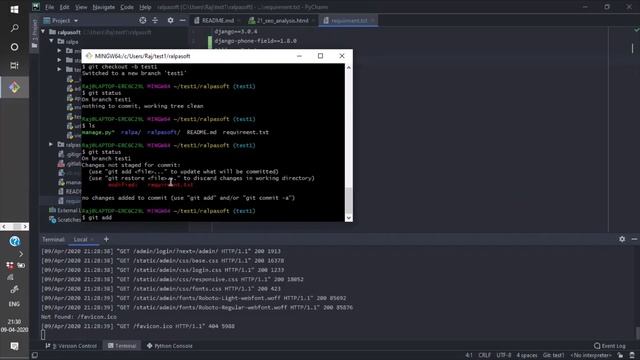The width and height of the screenshot is (640, 360).
Task: Click the Cortana circle icon on taskbar
Action: pyautogui.click(x=14, y=47)
